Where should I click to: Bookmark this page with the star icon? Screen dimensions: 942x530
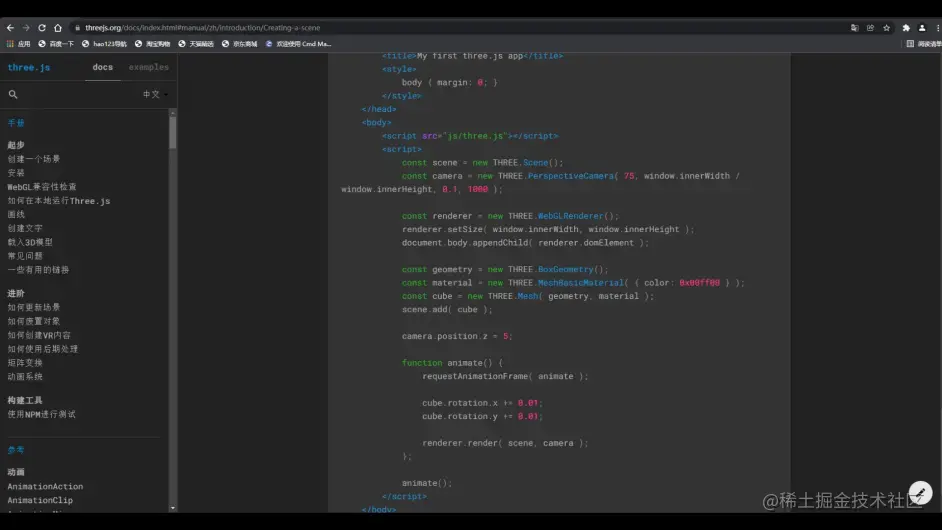[x=886, y=28]
